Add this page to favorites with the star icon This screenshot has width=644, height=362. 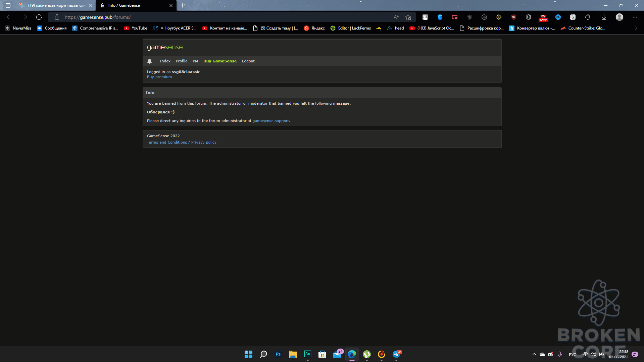click(x=408, y=17)
